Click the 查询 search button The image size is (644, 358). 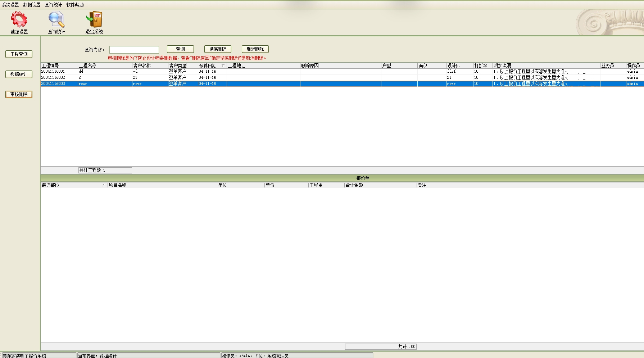point(180,49)
